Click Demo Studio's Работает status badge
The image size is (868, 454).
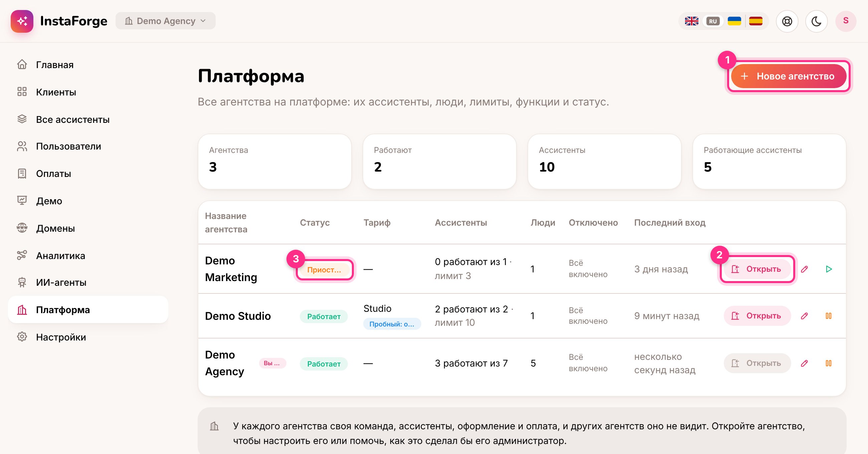tap(324, 316)
